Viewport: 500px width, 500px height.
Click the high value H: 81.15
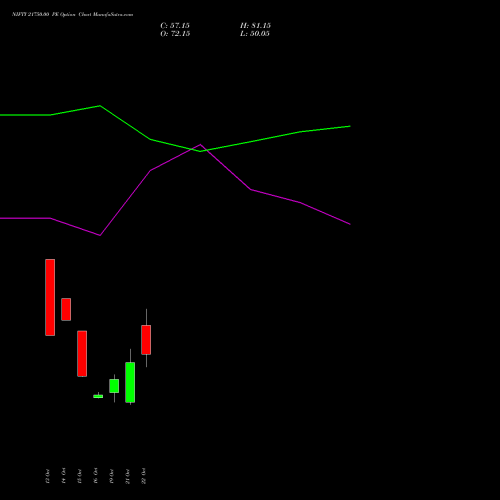(x=255, y=26)
